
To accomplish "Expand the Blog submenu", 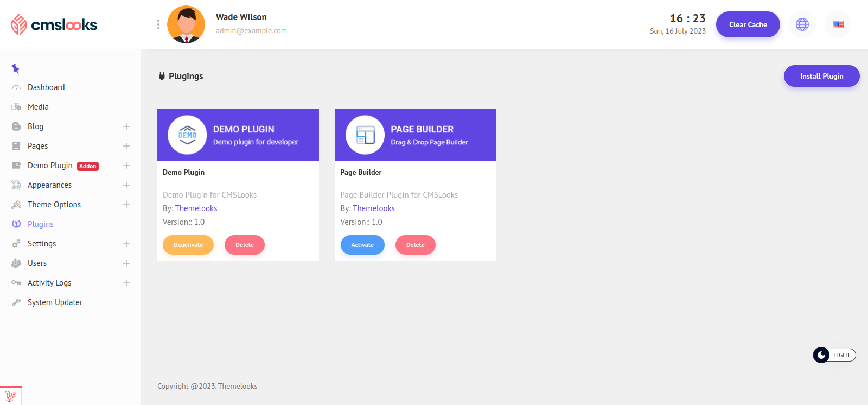I will click(126, 126).
